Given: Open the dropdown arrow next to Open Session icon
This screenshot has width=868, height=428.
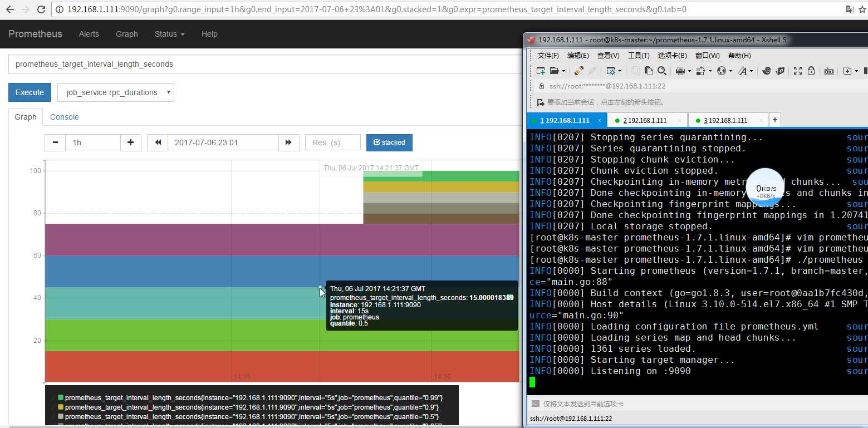Looking at the screenshot, I should (x=563, y=71).
